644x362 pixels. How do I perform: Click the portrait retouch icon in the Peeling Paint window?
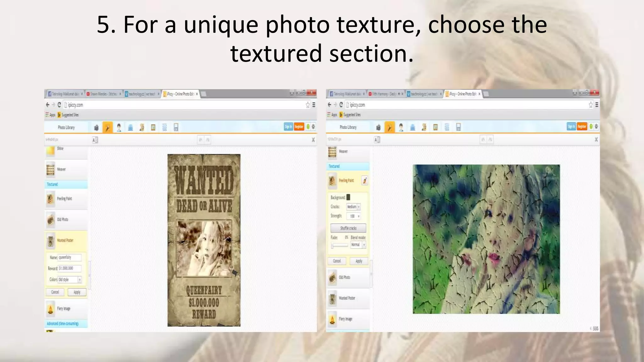[401, 127]
